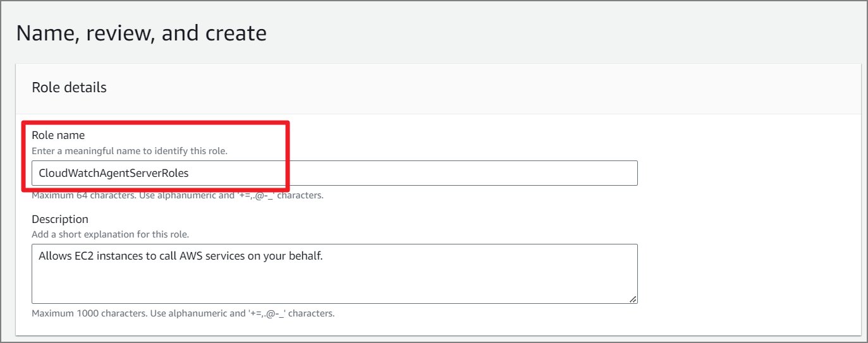Image resolution: width=868 pixels, height=343 pixels.
Task: Click the 'Description' field label
Action: click(x=60, y=219)
